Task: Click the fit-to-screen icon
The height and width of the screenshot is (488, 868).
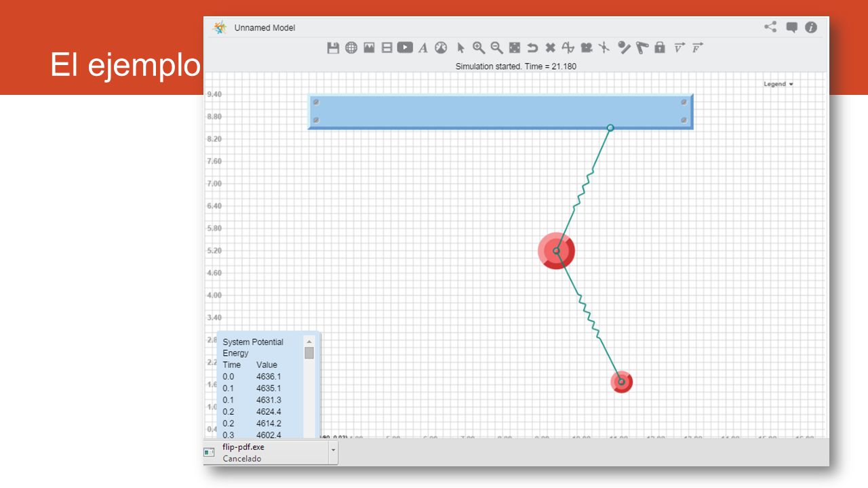Action: [515, 47]
